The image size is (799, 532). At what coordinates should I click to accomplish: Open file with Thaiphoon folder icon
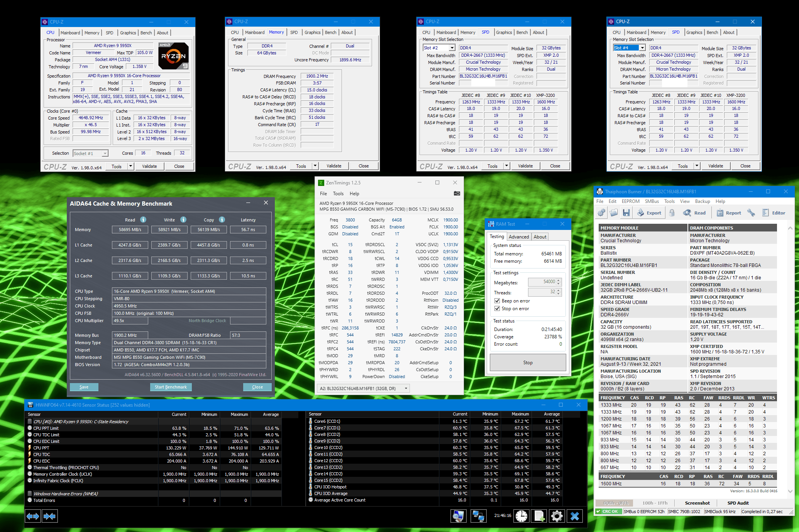point(614,213)
